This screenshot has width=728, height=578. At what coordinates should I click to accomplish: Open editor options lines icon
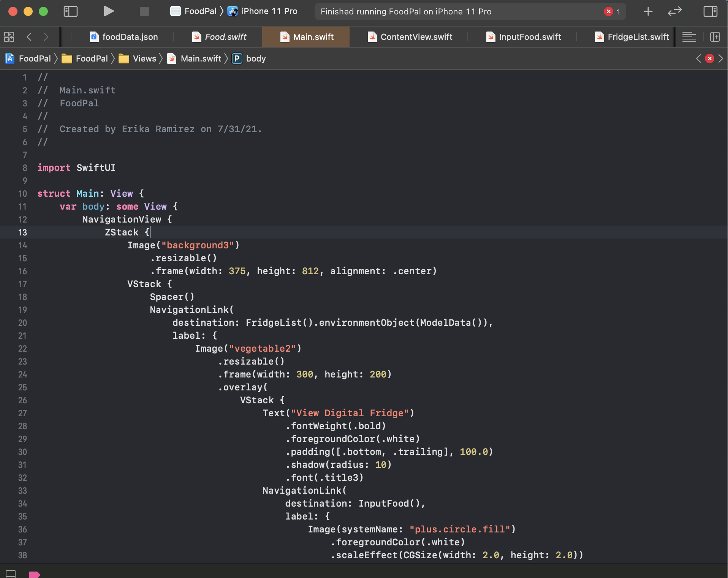689,37
